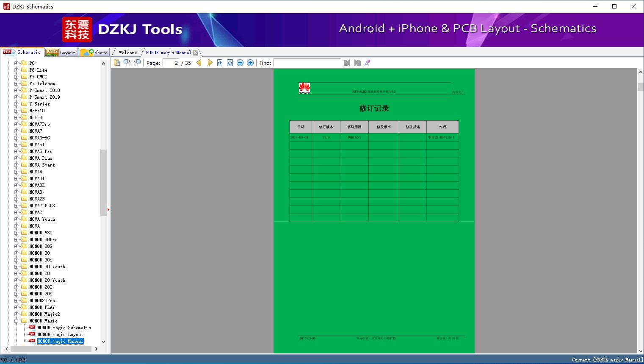Close the HONOR magic Manual tab

(x=195, y=53)
